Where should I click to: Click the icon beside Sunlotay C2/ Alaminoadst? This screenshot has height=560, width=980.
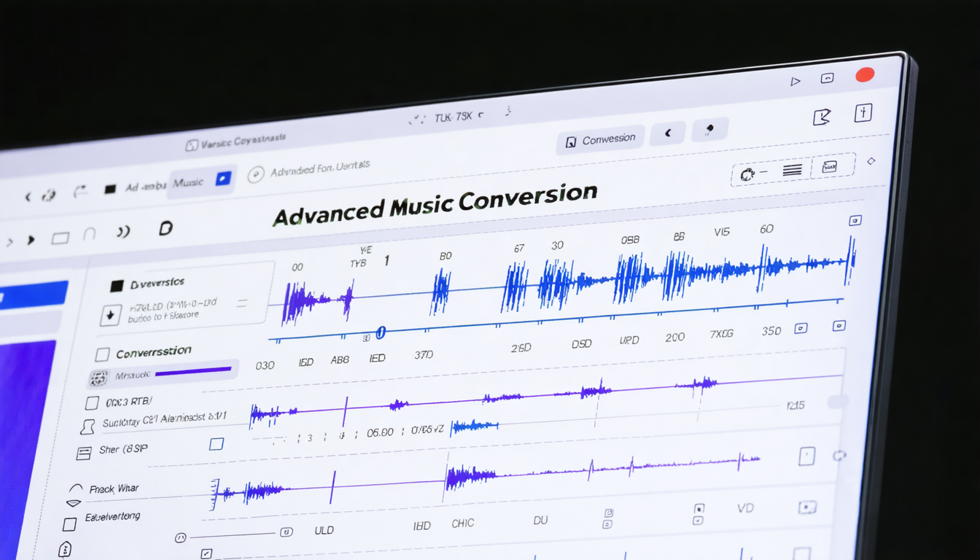point(87,427)
